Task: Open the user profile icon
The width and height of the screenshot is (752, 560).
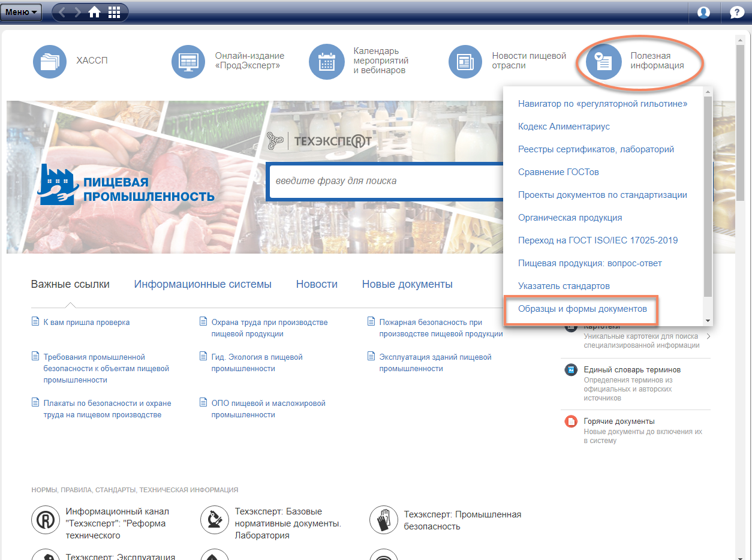Action: click(x=703, y=12)
